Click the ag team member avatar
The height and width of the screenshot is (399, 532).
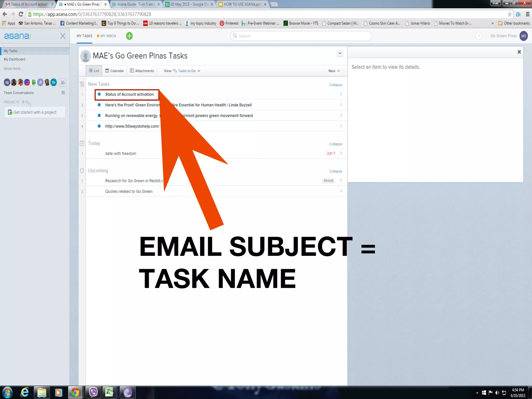click(x=7, y=82)
